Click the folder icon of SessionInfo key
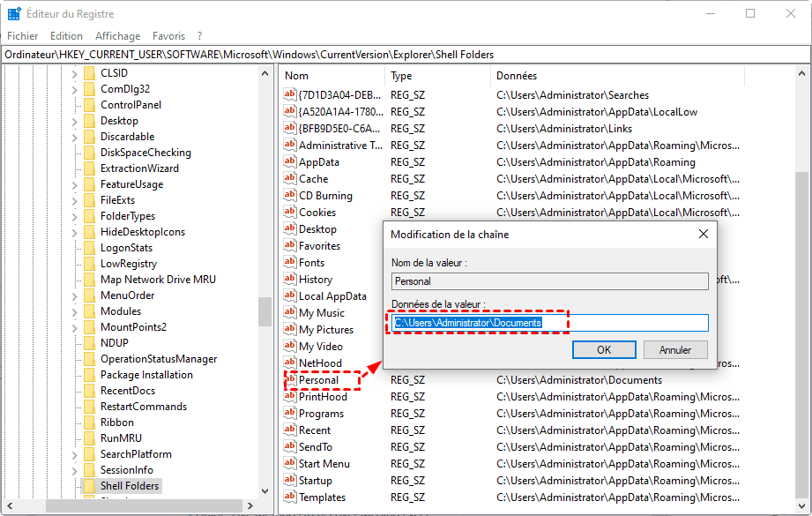Viewport: 812px width, 516px height. (x=90, y=470)
